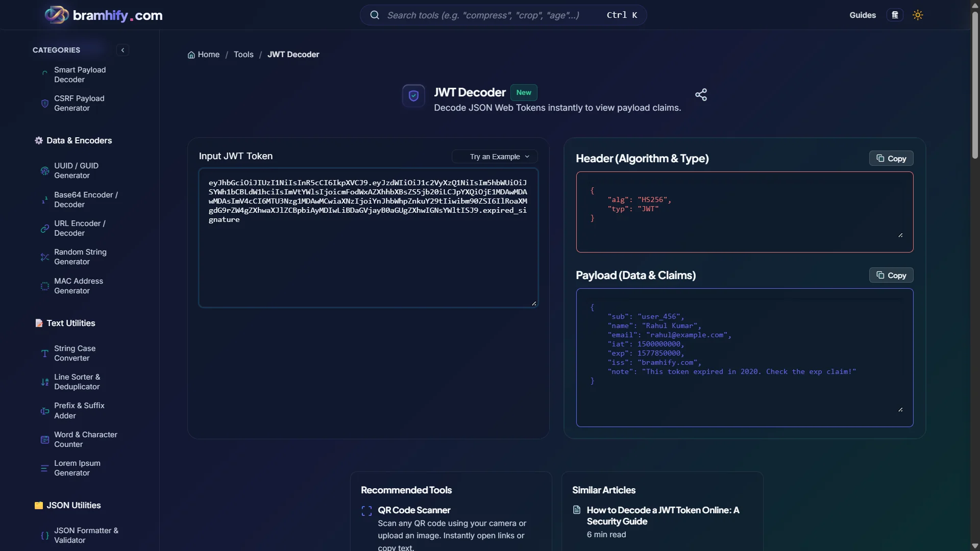Click the bramhify.com logo icon
The image size is (980, 551).
[57, 15]
